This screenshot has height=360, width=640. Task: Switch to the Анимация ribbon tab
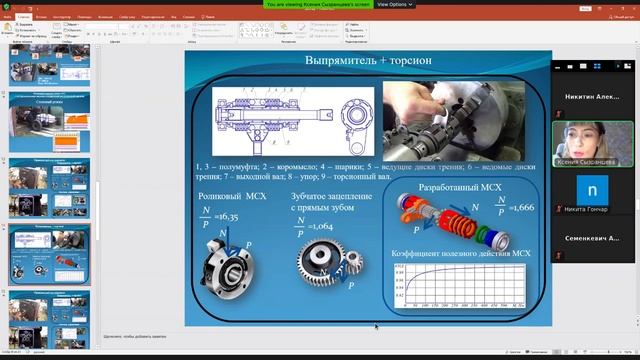coord(105,17)
